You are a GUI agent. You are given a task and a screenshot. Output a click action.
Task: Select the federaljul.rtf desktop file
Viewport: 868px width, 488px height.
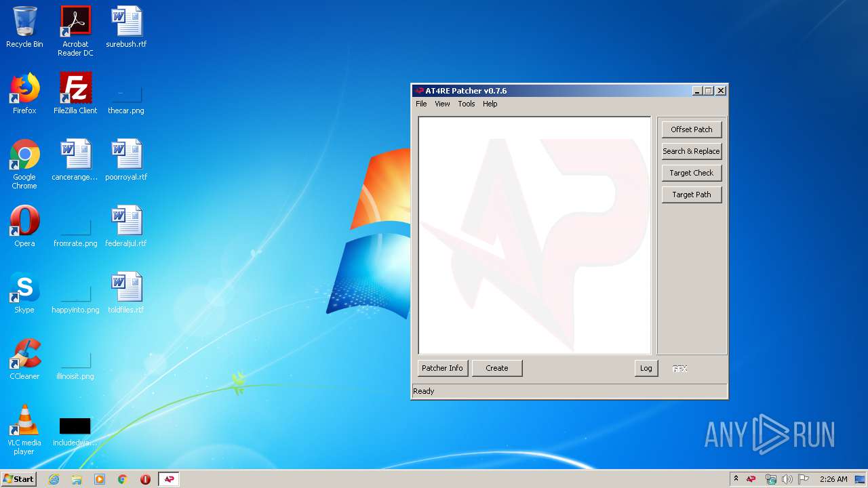point(126,227)
